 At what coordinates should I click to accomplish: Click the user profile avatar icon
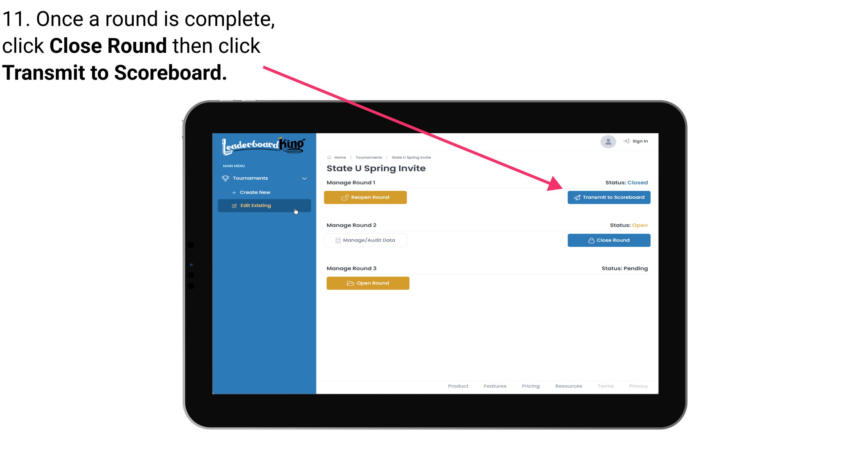pos(607,142)
